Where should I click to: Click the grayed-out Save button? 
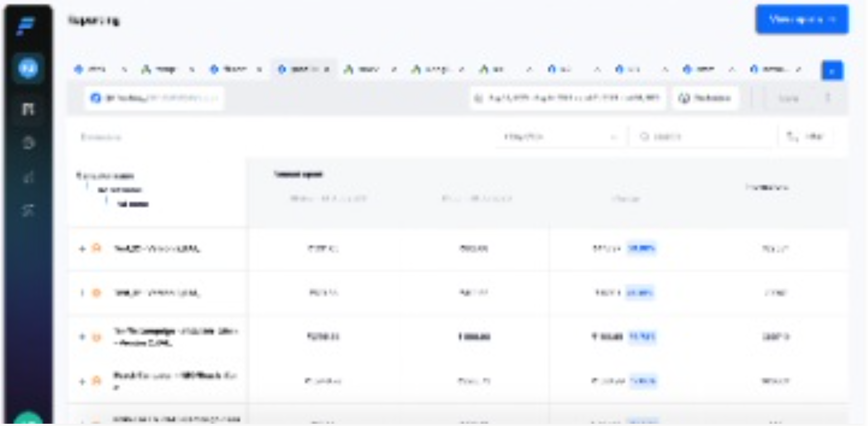(x=788, y=98)
